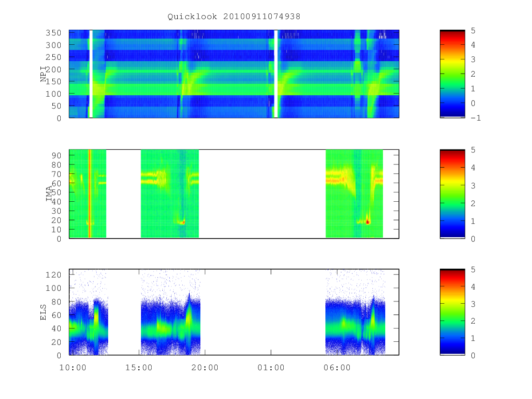Click the '40' tick on ELS axis
This screenshot has height=399, width=532.
coord(56,329)
